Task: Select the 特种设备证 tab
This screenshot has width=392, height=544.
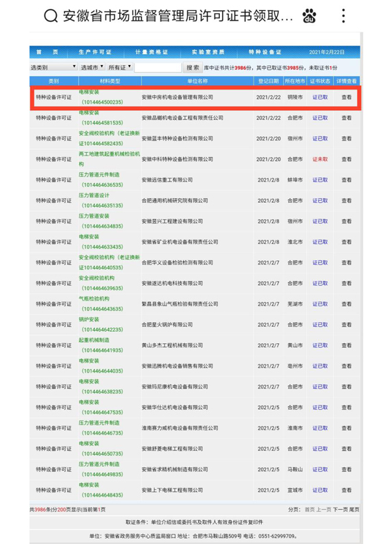Action: (x=265, y=52)
